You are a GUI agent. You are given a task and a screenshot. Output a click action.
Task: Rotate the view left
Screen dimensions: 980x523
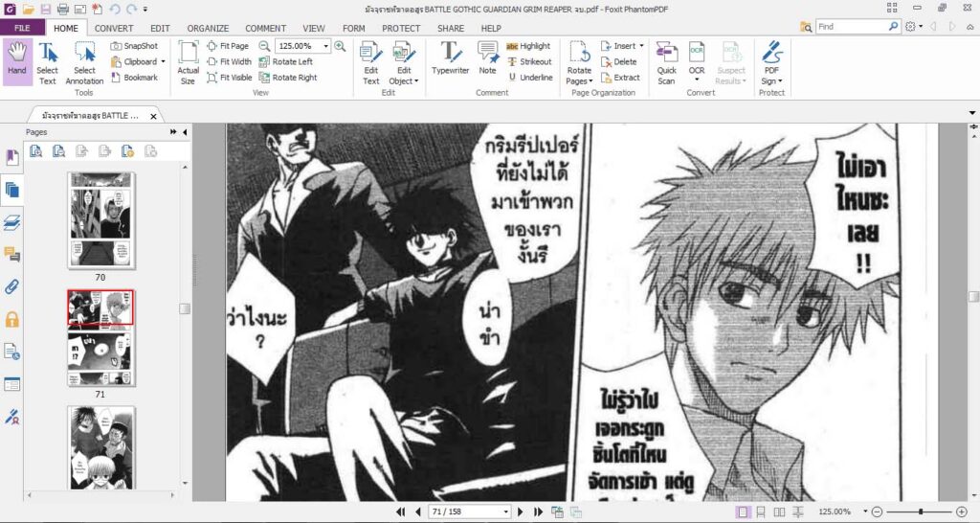point(285,62)
